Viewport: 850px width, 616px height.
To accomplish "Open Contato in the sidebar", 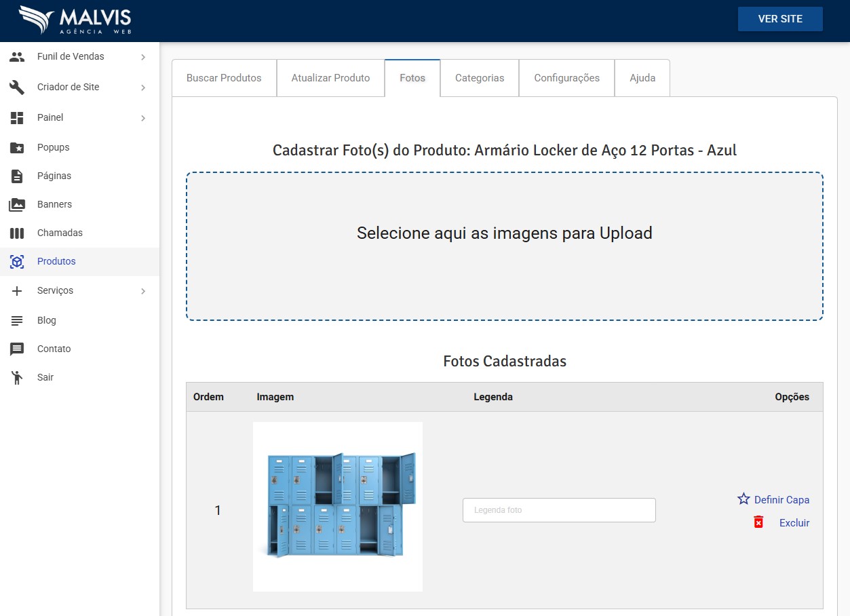I will [79, 349].
